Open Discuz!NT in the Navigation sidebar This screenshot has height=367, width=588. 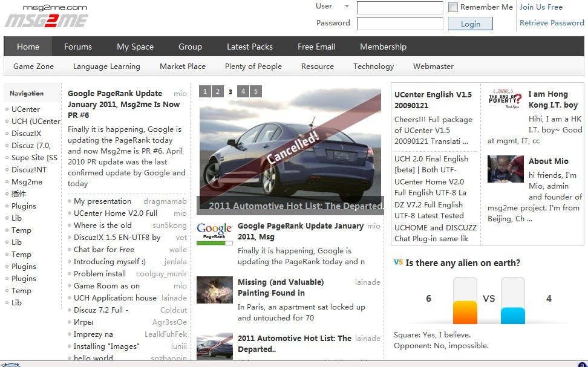click(x=29, y=169)
